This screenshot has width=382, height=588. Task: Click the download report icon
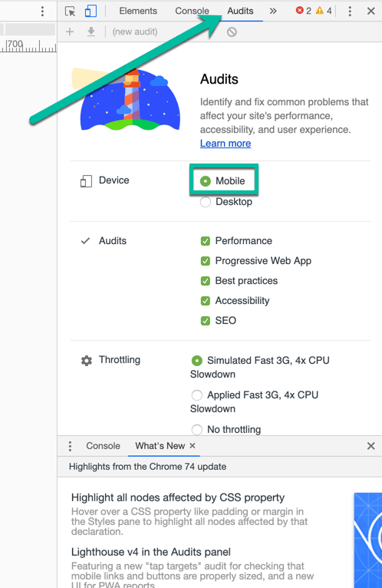(91, 32)
